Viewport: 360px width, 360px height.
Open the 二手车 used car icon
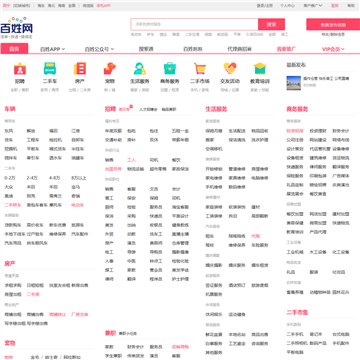pyautogui.click(x=50, y=68)
